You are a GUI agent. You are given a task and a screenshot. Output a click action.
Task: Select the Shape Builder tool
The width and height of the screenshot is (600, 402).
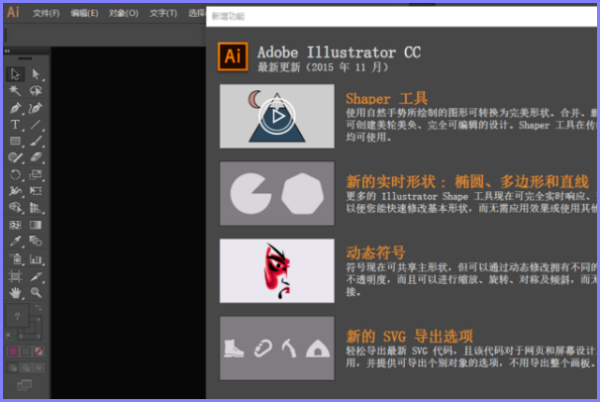[x=15, y=207]
